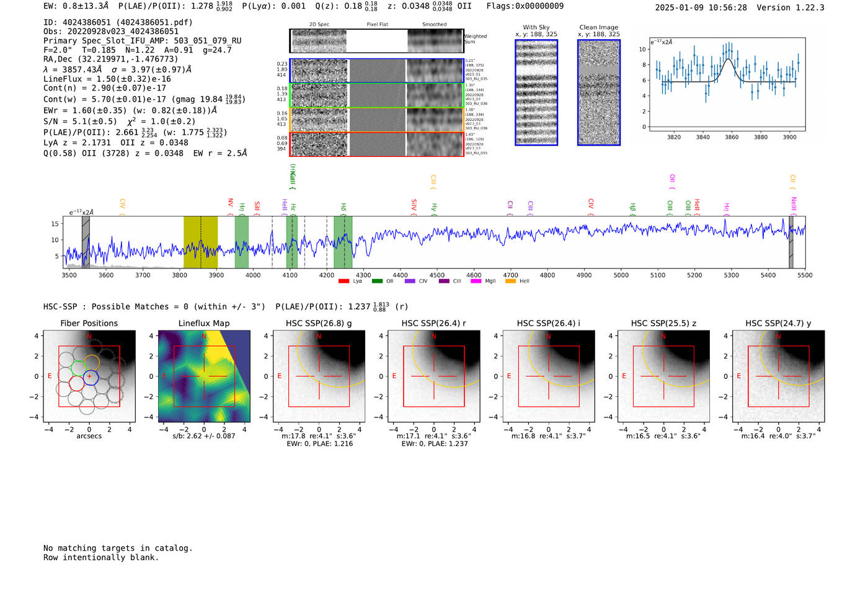Click the Version 1.22.3 label

pos(790,7)
